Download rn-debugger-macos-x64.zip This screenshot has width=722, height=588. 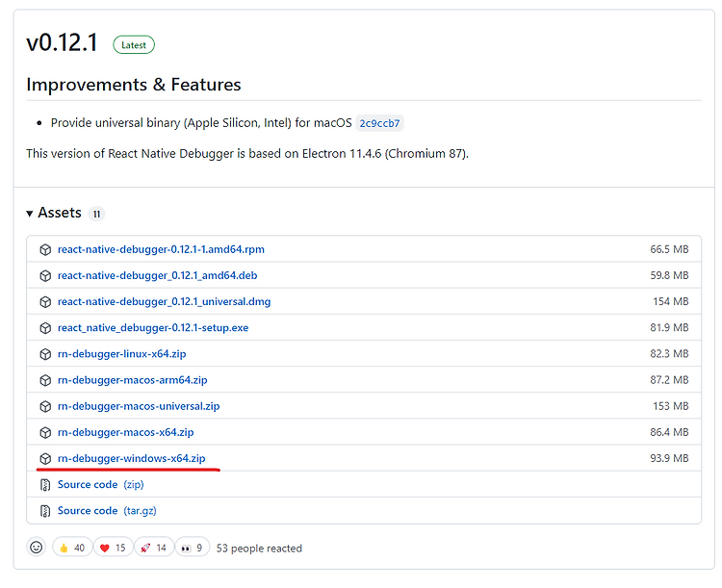click(126, 432)
